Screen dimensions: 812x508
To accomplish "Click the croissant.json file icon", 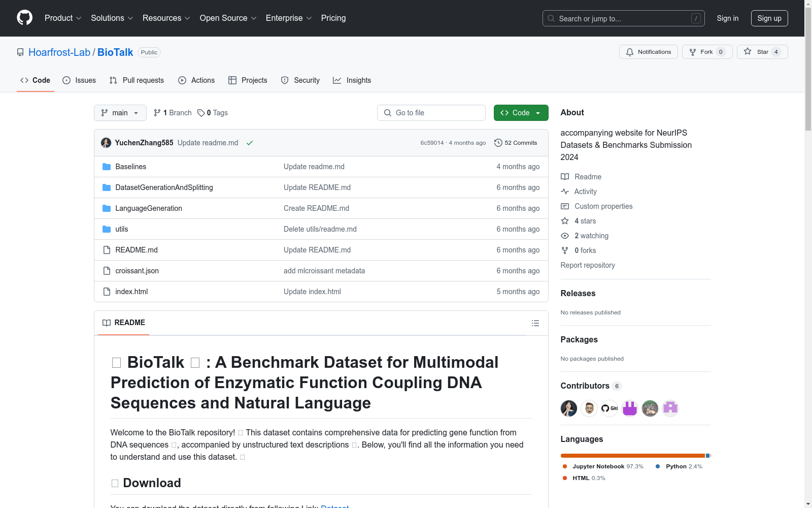I will tap(107, 271).
